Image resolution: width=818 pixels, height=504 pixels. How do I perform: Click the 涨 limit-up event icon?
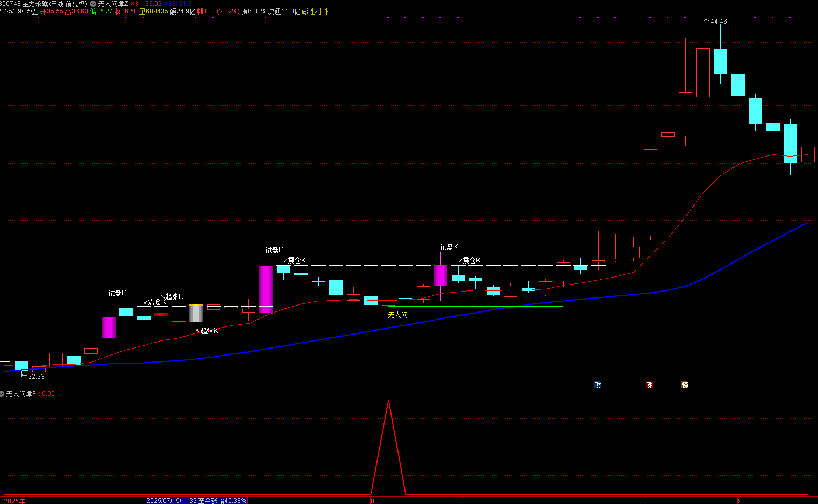(650, 385)
